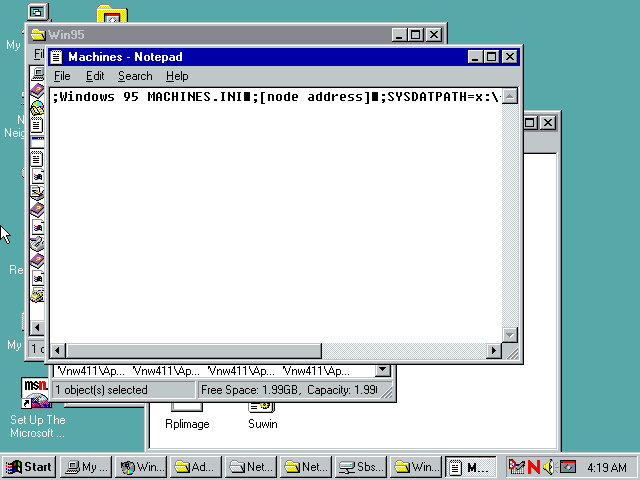Click the Notepad horizontal scrollbar left arrow
Viewport: 640px width, 480px height.
coord(58,351)
